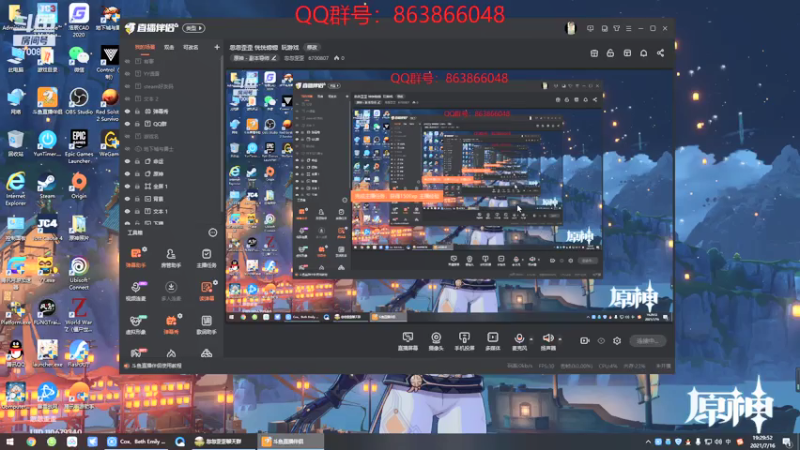Screen dimensions: 800x450
Task: Click the share icon in top-right toolbar
Action: click(660, 53)
